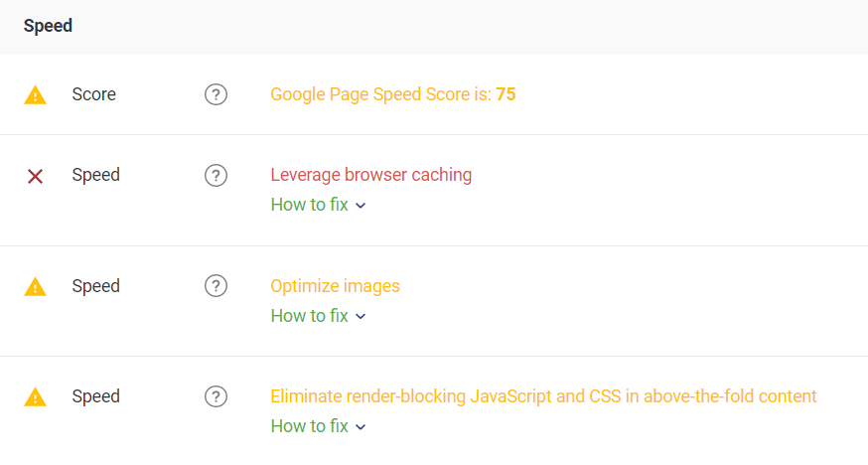Open How to fix under render-blocking JavaScript
Image resolution: width=868 pixels, height=465 pixels.
310,426
